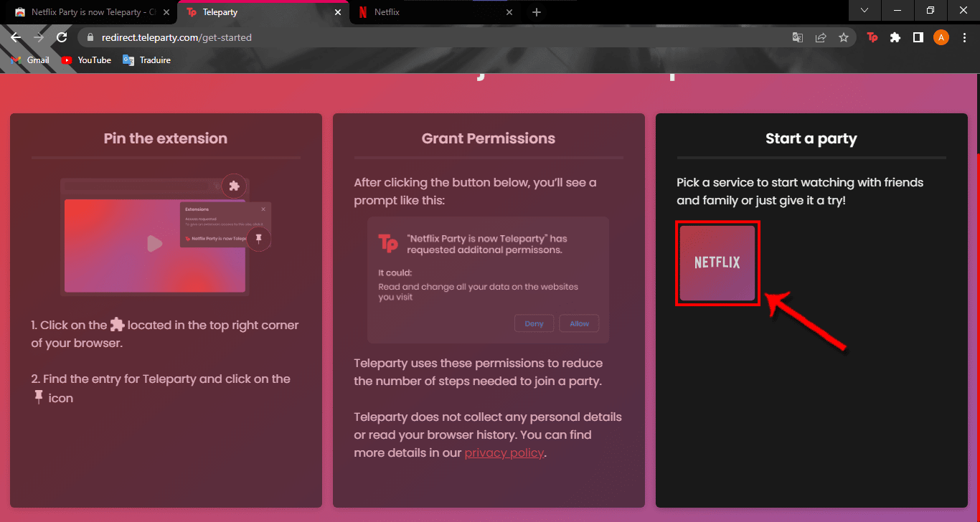Open the Traduire bookmark
The image size is (980, 522).
tap(147, 60)
